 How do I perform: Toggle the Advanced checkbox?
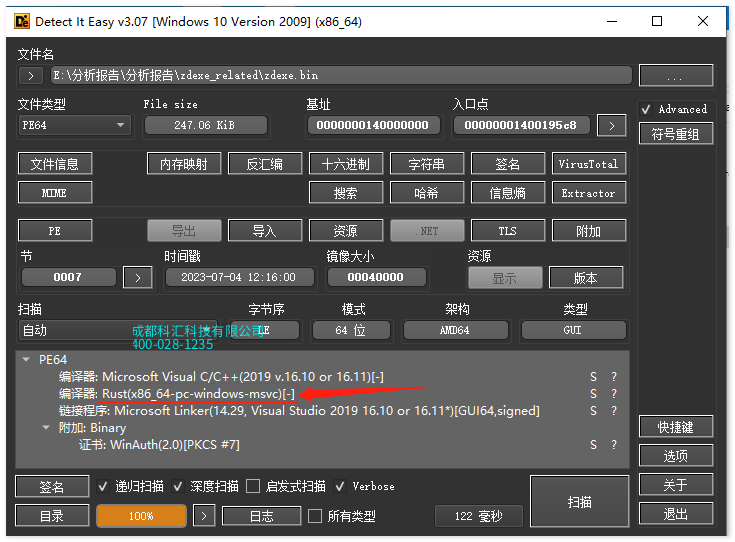point(646,109)
